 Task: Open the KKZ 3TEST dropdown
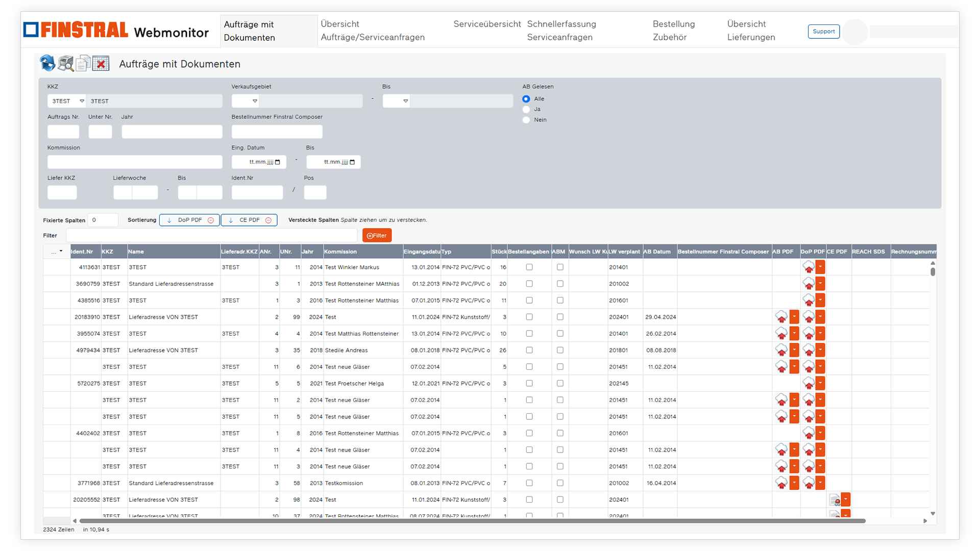(x=67, y=101)
